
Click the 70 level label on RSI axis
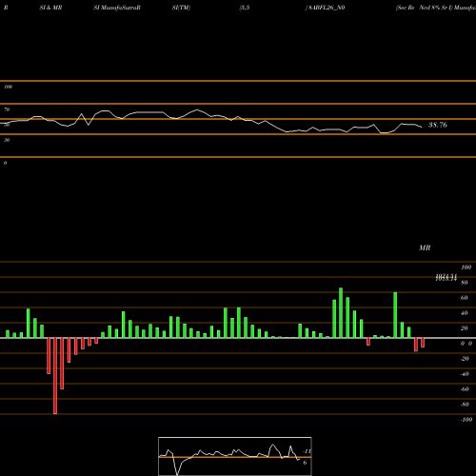click(x=7, y=109)
